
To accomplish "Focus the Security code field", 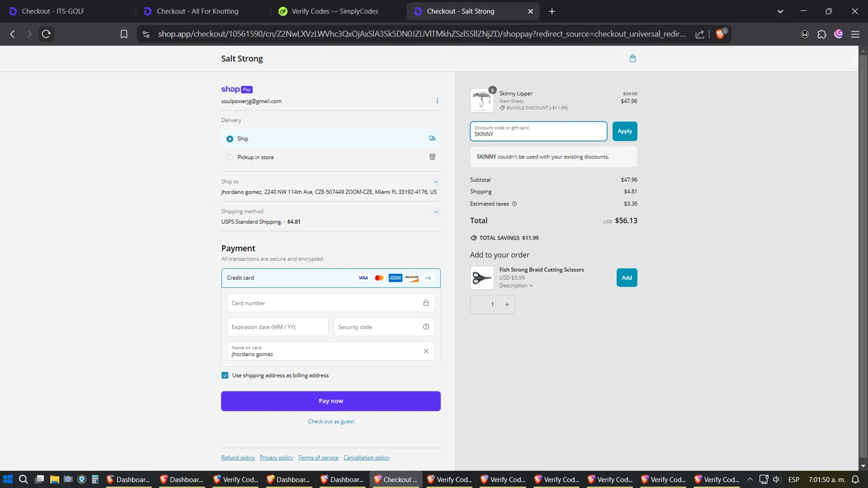I will [384, 327].
